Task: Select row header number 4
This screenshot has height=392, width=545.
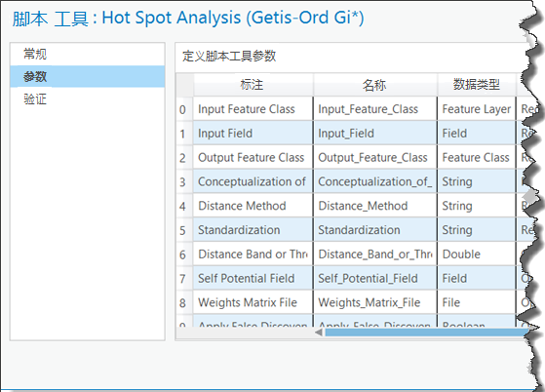Action: pyautogui.click(x=184, y=206)
